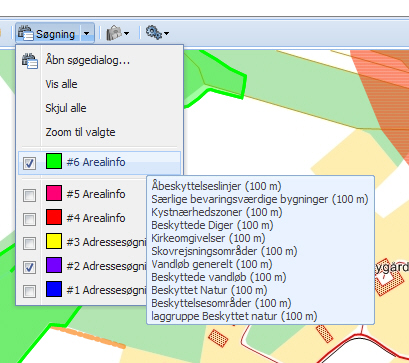Click laggruppe Beskyttet natur (100 m) text

point(234,316)
